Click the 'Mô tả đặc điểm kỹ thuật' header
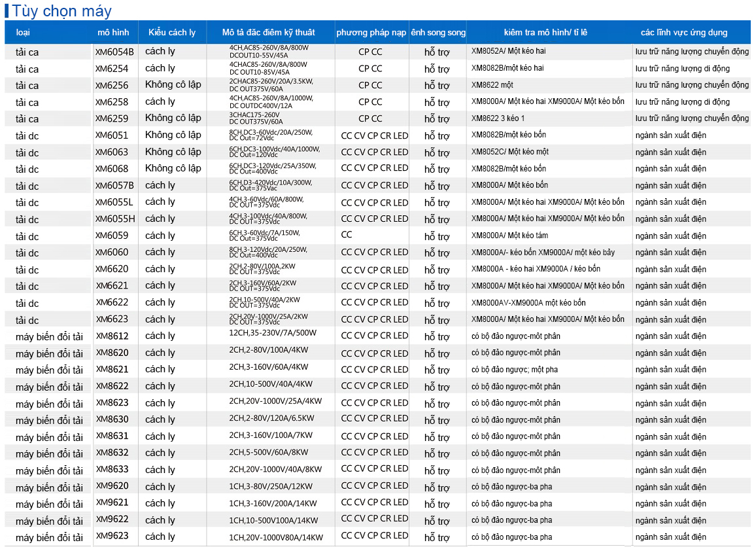The height and width of the screenshot is (547, 756). 269,32
